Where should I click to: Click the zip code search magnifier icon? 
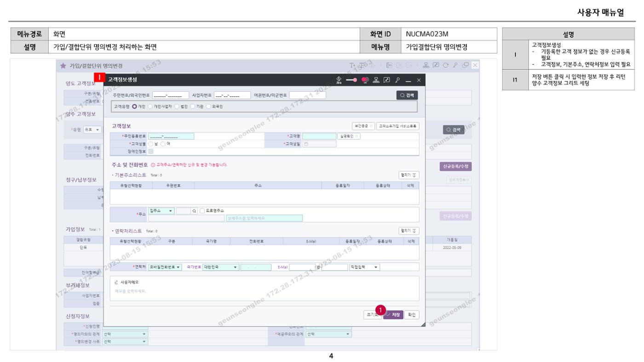click(195, 210)
